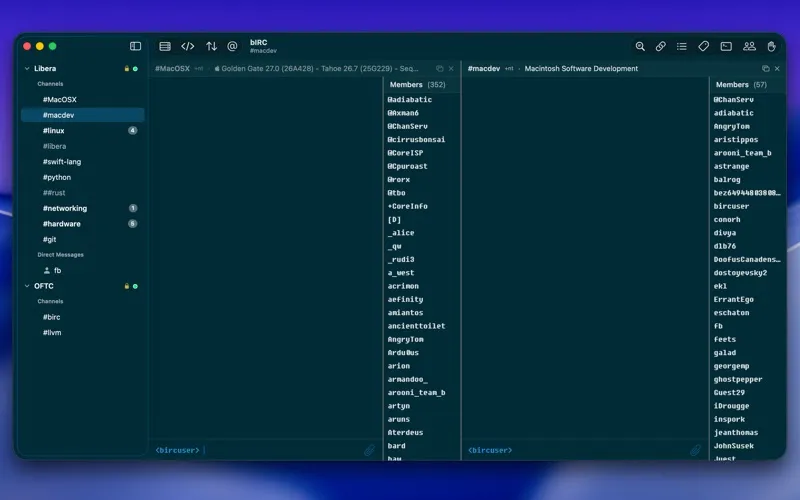Close the #macdev pane
This screenshot has width=800, height=500.
777,68
